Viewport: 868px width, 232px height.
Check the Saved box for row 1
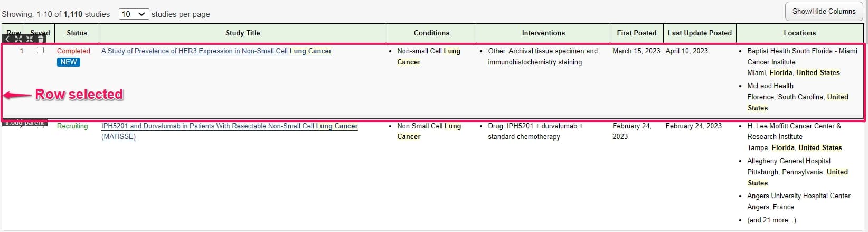click(x=40, y=50)
